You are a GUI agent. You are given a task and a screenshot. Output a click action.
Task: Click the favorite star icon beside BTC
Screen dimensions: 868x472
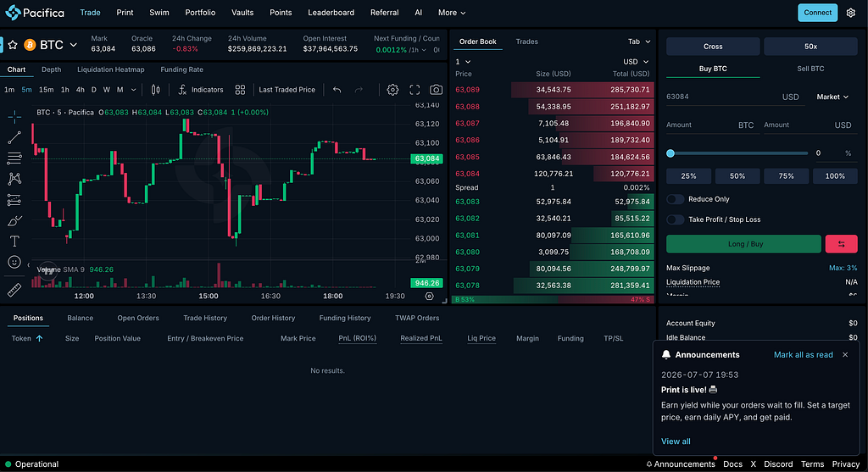[x=13, y=45]
